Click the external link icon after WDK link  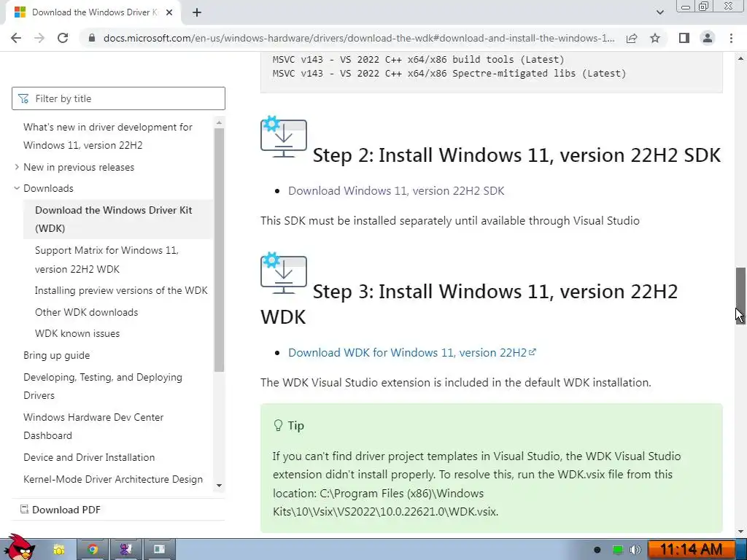click(x=533, y=352)
